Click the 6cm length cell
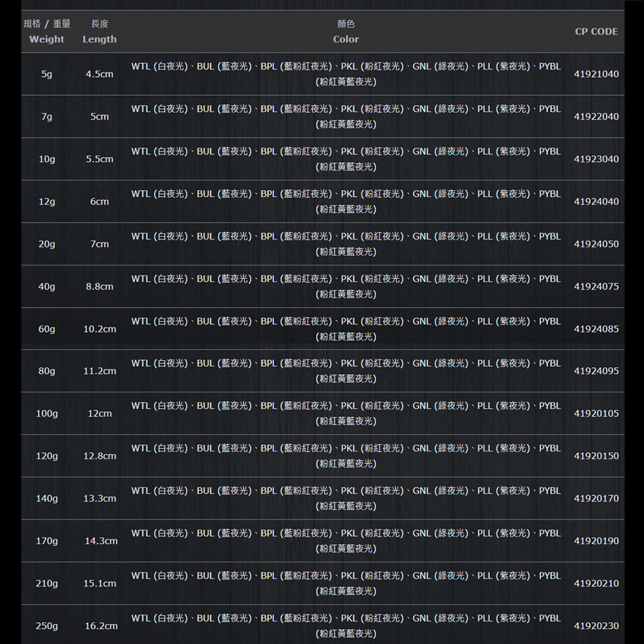This screenshot has width=644, height=644. 100,202
